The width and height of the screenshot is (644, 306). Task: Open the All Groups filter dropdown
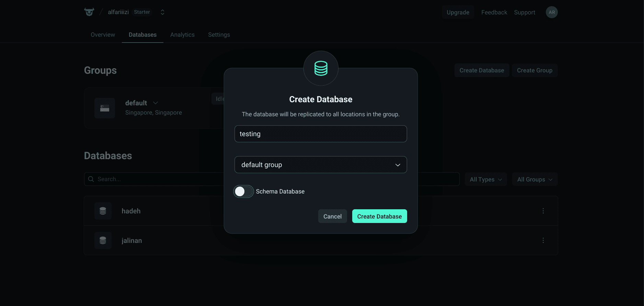tap(535, 179)
